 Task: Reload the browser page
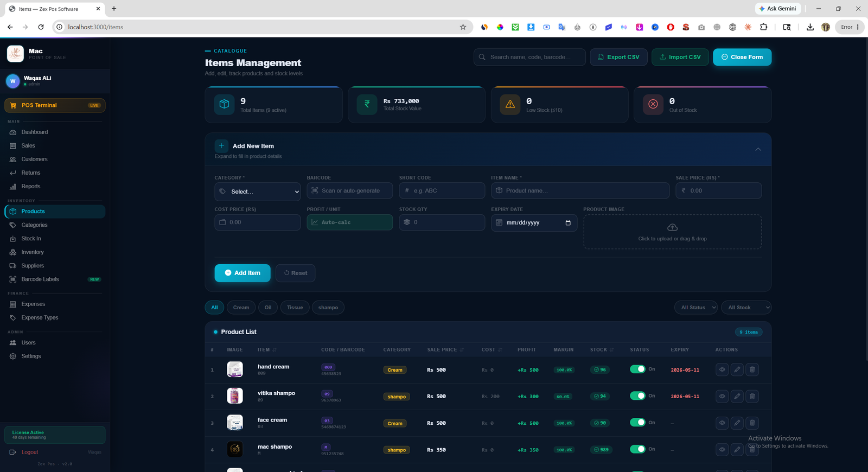(x=41, y=27)
